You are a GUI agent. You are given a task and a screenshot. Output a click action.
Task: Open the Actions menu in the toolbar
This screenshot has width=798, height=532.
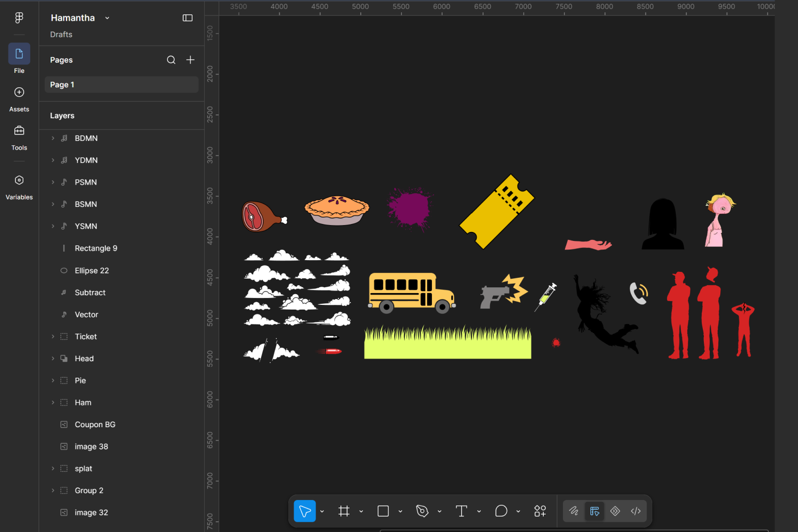[x=540, y=511]
